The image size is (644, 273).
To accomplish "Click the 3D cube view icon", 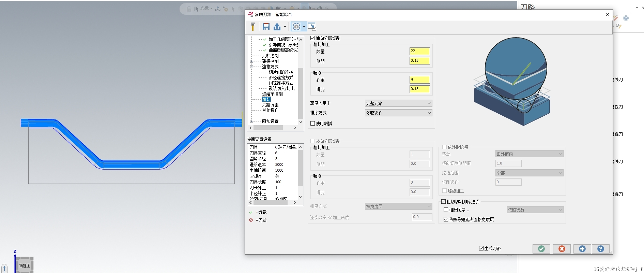I will (x=296, y=27).
